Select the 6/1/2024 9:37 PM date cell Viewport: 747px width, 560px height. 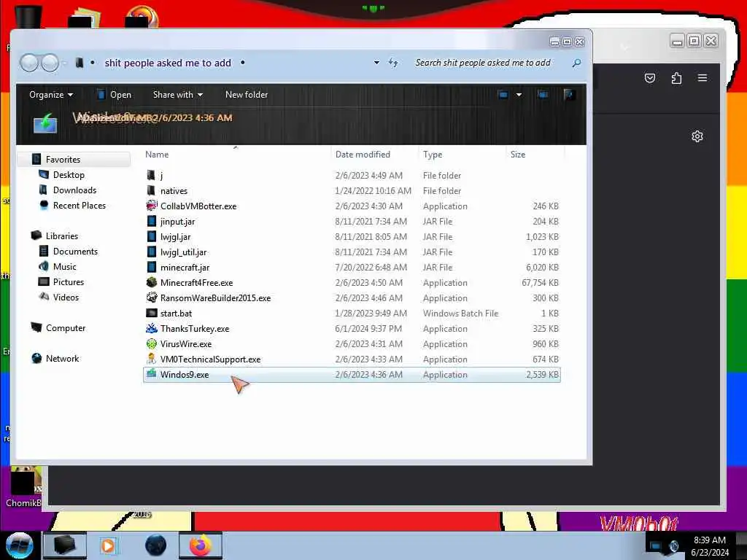point(368,328)
